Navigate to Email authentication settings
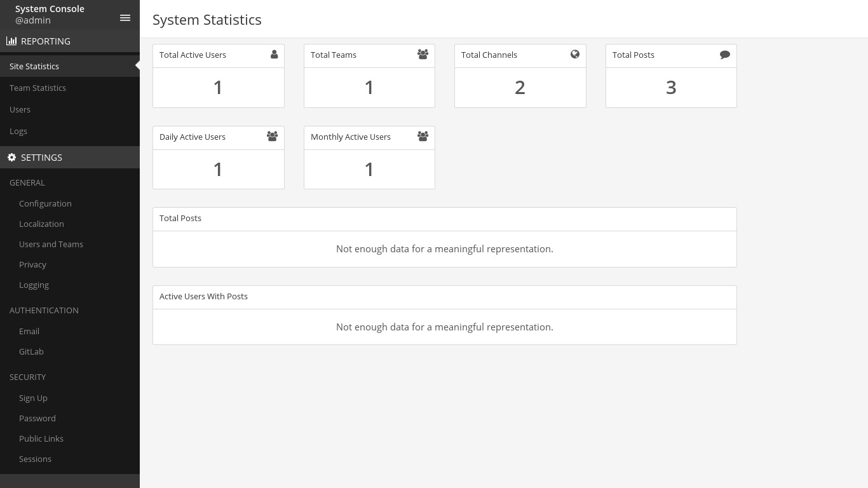The image size is (868, 488). [x=29, y=331]
